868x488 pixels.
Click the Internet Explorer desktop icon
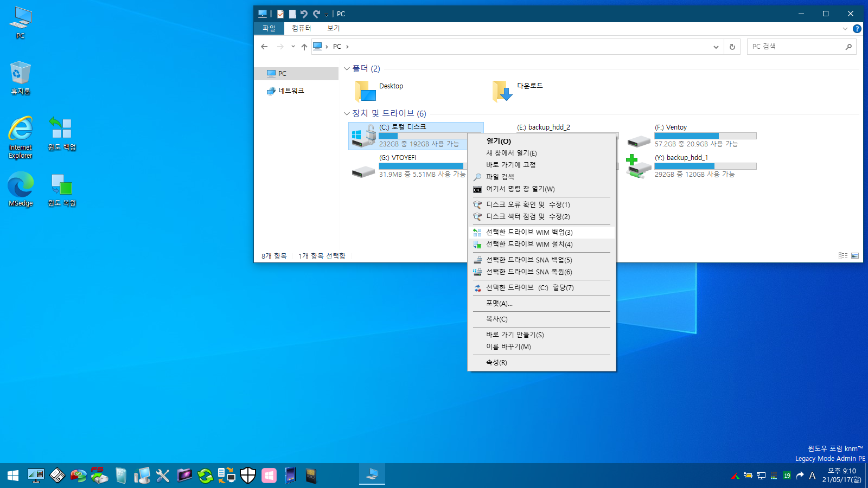(21, 137)
